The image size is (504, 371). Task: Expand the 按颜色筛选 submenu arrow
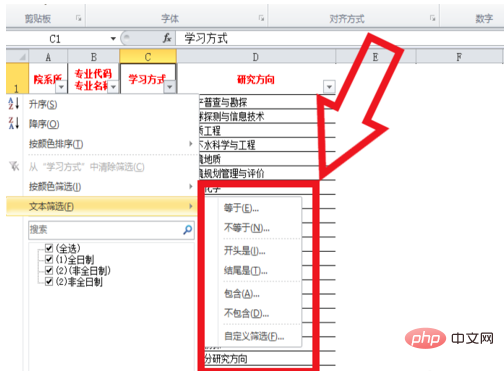click(x=191, y=186)
